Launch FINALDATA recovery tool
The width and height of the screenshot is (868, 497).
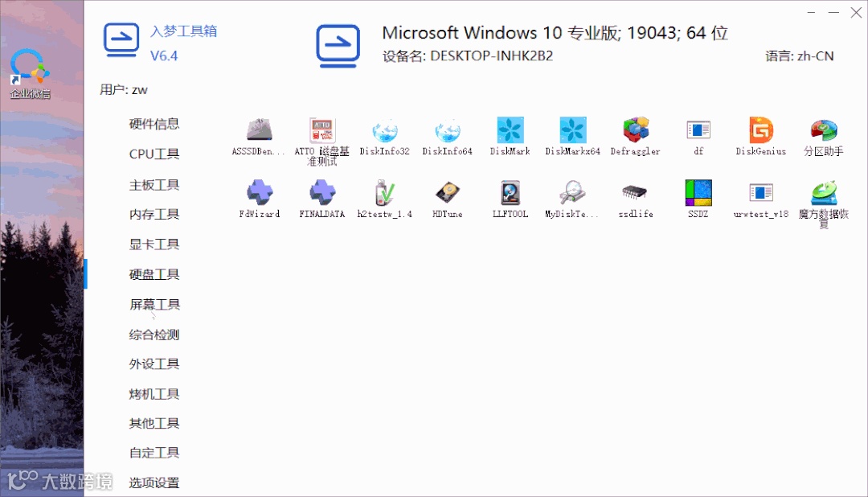click(x=321, y=199)
